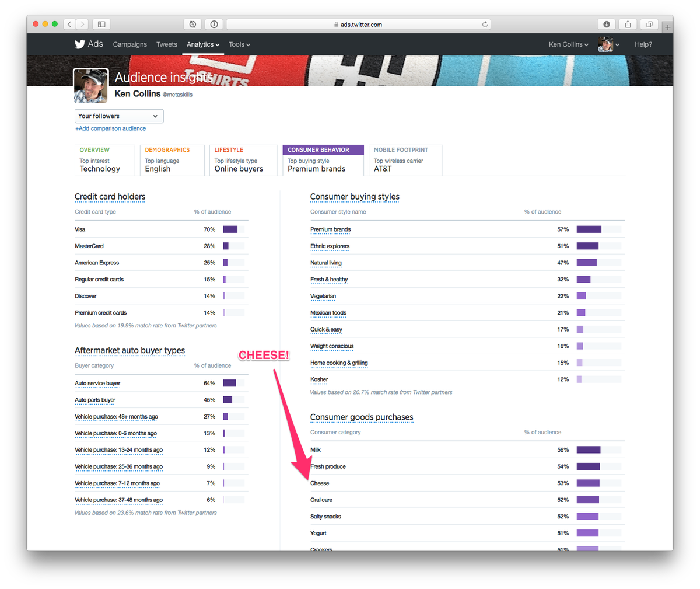The width and height of the screenshot is (700, 589).
Task: Select the Yogurt row label
Action: pyautogui.click(x=318, y=533)
